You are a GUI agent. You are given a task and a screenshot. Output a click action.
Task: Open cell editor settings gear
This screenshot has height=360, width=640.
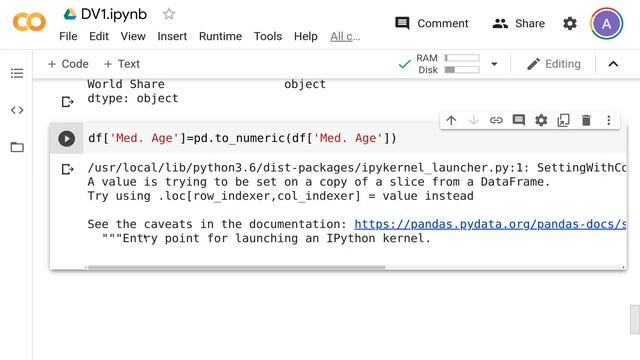pyautogui.click(x=541, y=120)
